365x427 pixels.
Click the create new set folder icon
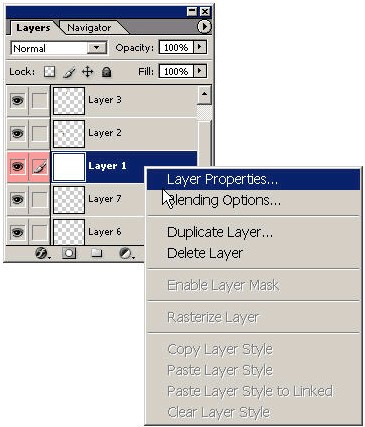[x=97, y=253]
